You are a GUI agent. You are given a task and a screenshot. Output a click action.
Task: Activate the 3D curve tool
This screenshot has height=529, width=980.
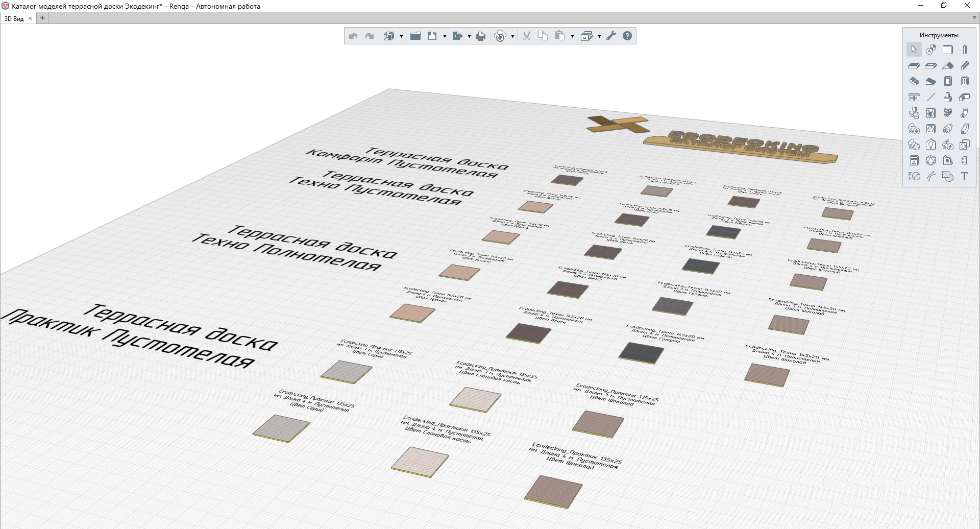(931, 176)
